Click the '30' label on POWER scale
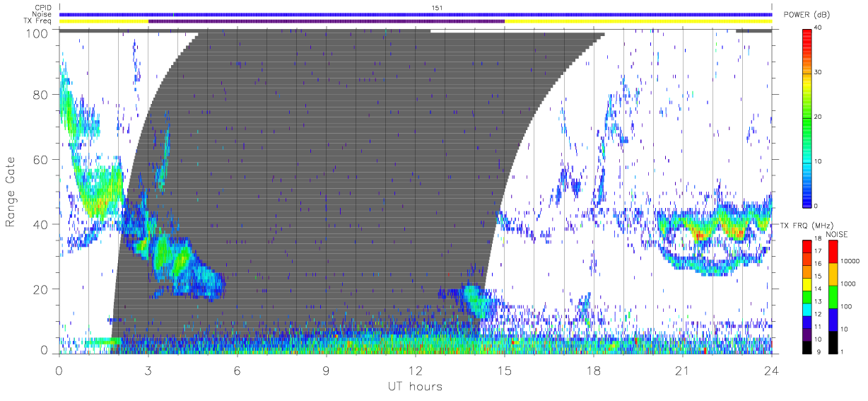 click(819, 72)
